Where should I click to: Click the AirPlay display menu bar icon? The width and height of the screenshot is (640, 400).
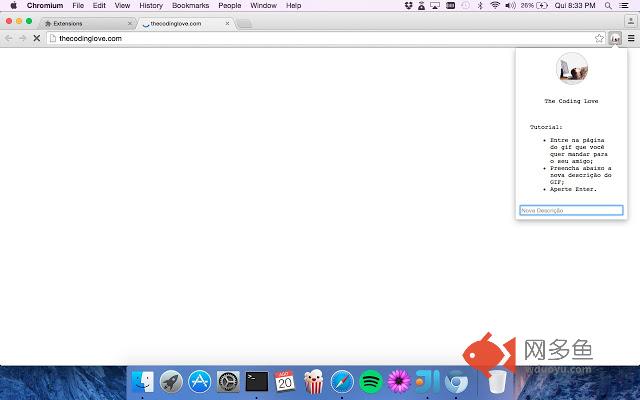tap(435, 5)
